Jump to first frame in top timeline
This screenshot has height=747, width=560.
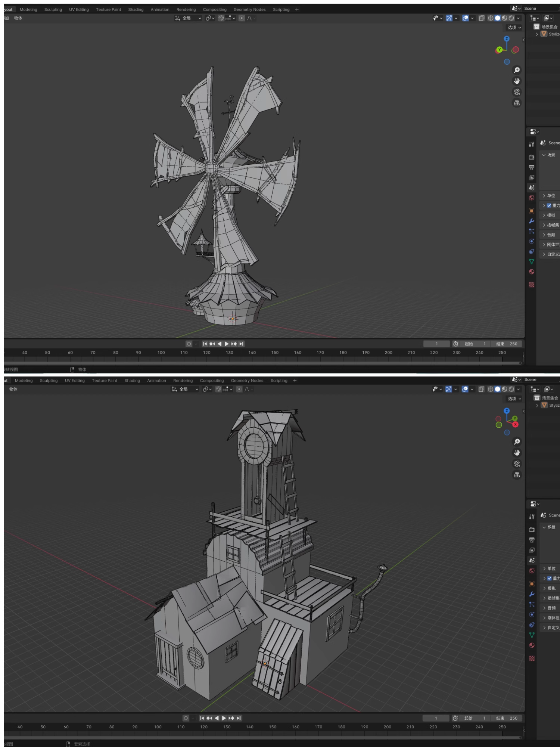click(x=205, y=344)
